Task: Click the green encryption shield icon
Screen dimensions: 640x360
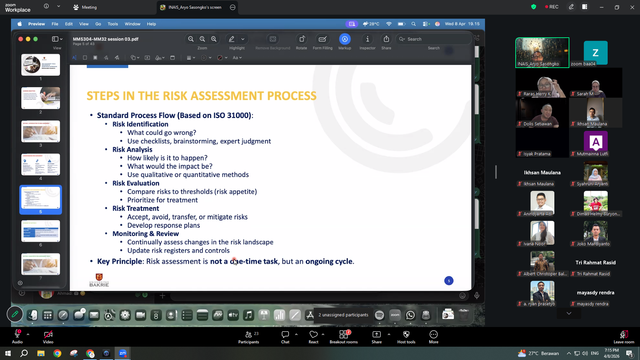Action: coord(533,7)
